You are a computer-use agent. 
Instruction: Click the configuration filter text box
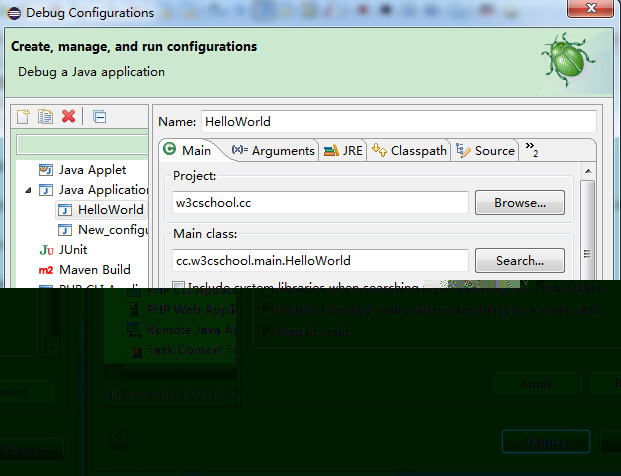pyautogui.click(x=82, y=145)
